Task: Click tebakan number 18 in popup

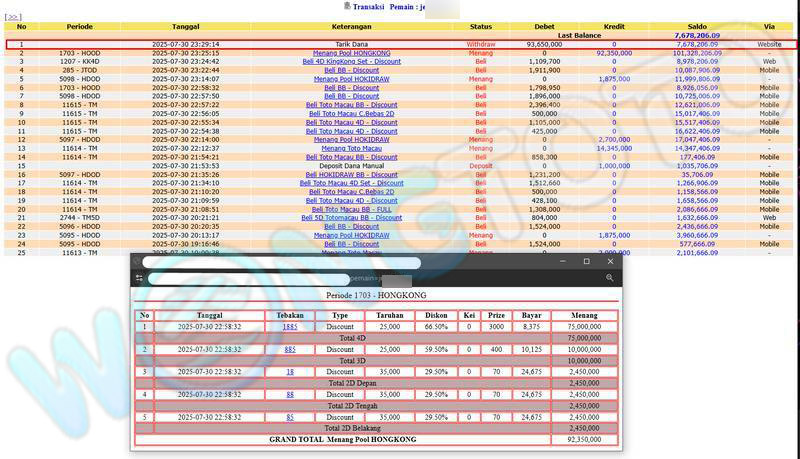Action: 290,372
